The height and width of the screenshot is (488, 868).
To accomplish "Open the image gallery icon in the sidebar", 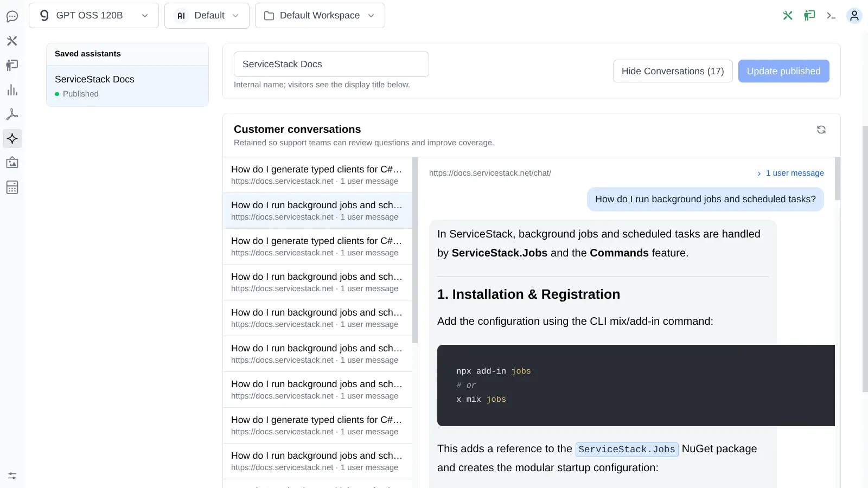I will (x=12, y=163).
